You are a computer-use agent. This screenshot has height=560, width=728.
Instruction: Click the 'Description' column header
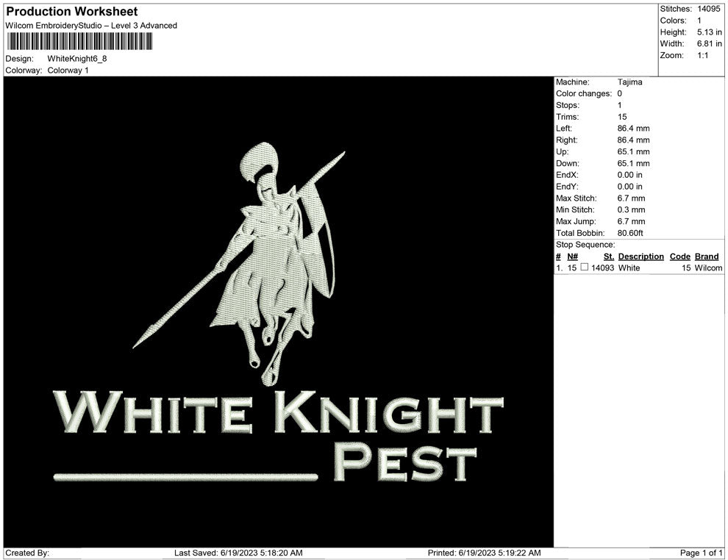(x=640, y=256)
